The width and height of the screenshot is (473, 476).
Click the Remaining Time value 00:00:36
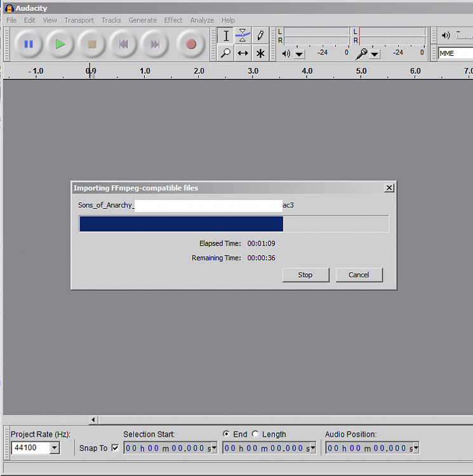tap(261, 258)
